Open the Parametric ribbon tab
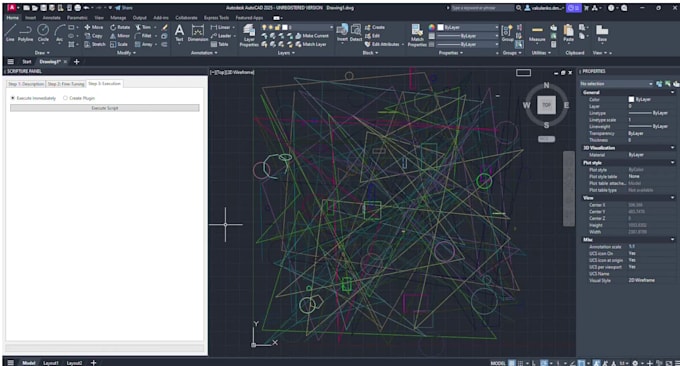680x366 pixels. point(77,18)
